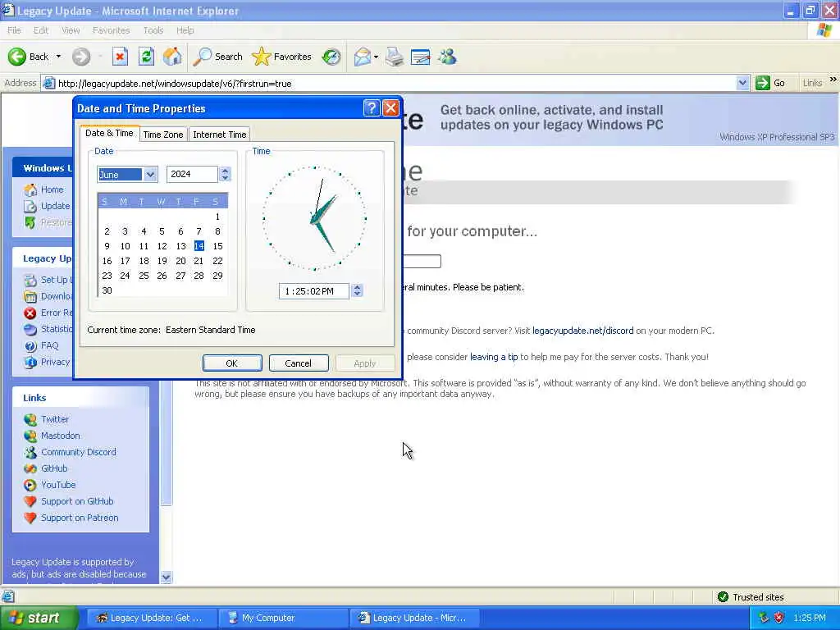Click the Support on GitHub heart link

tap(77, 501)
